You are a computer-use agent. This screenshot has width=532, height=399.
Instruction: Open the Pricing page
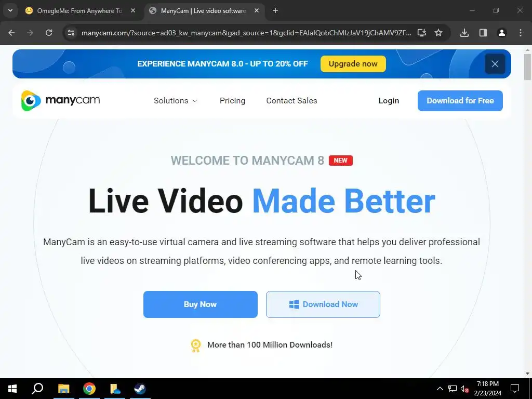tap(232, 101)
